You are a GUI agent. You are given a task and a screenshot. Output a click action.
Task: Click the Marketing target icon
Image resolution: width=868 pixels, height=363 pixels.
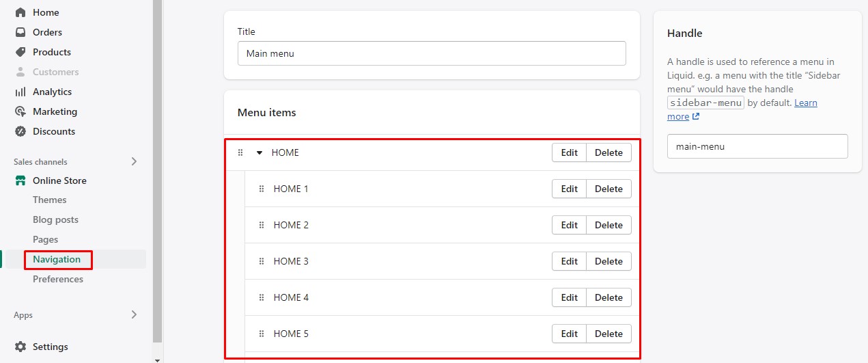click(x=20, y=111)
